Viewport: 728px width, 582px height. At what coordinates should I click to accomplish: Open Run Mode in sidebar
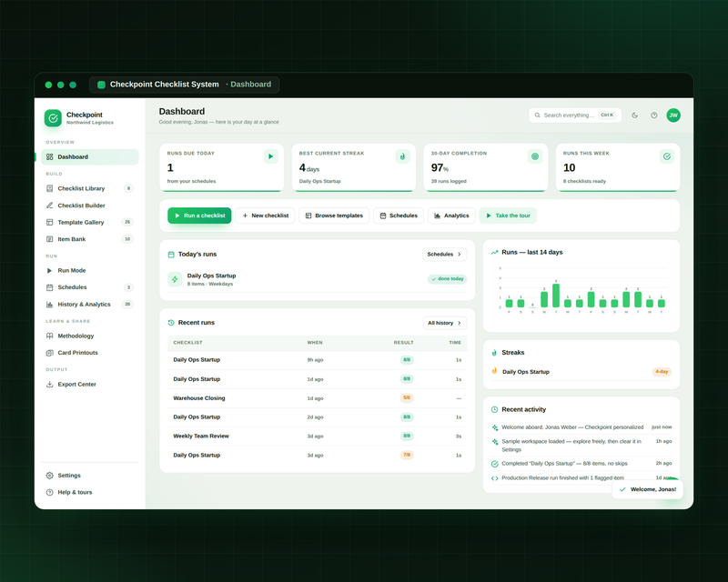89,271
